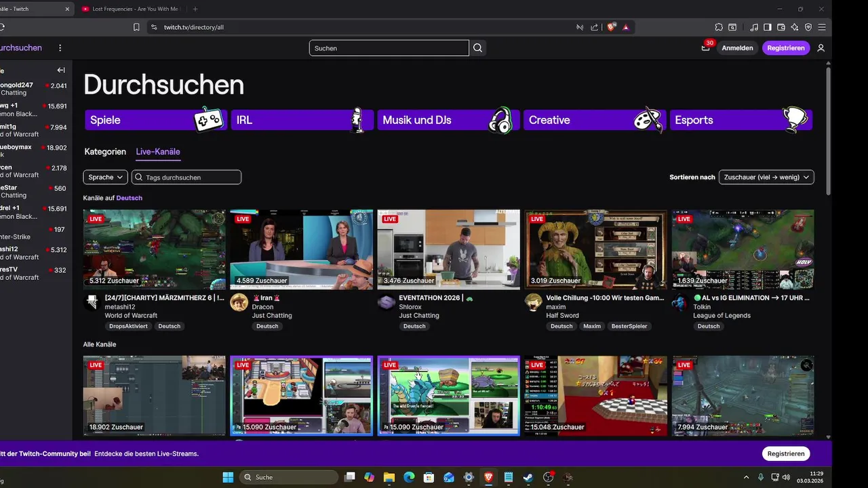Viewport: 868px width, 488px height.
Task: Click the Windows taskbar Suche box
Action: 288,477
